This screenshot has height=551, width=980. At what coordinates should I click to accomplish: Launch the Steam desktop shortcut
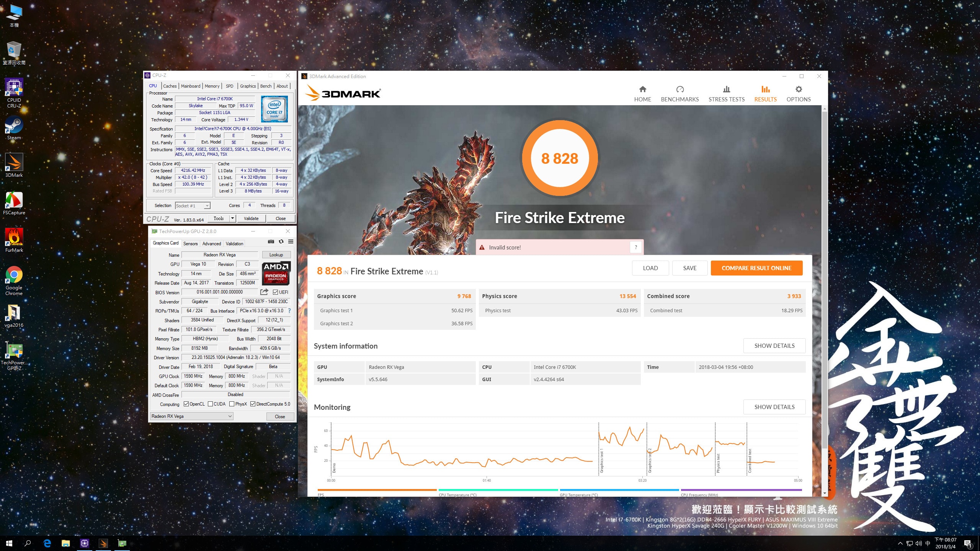pyautogui.click(x=14, y=128)
